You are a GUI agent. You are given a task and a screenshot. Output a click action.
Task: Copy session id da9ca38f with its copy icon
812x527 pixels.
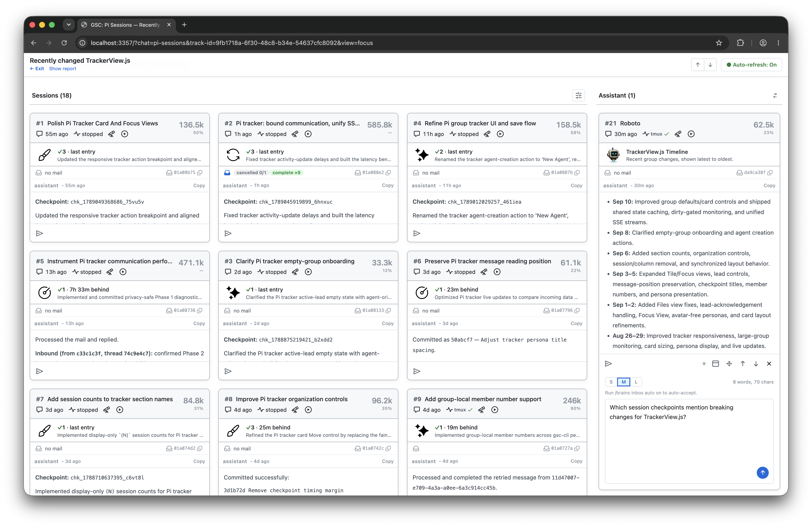770,172
